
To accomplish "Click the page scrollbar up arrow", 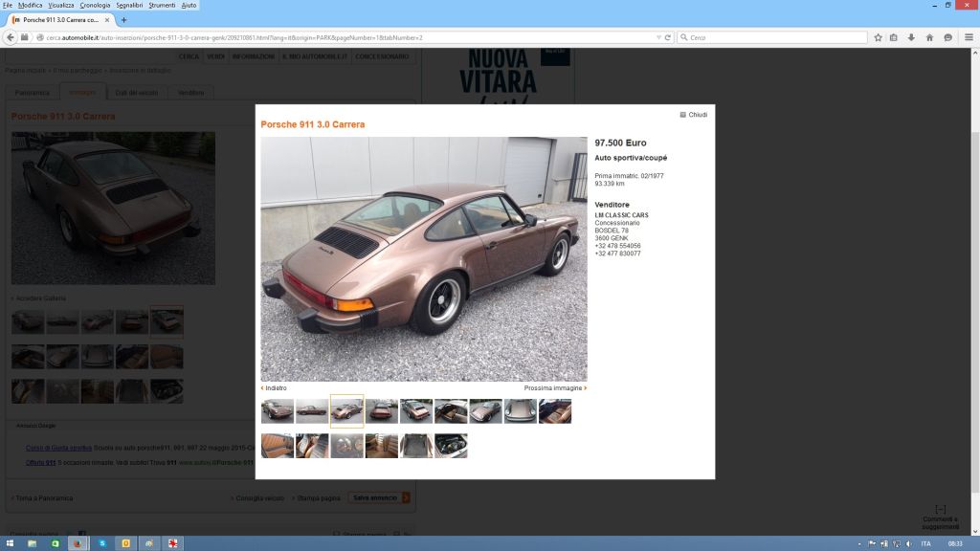I will [975, 53].
